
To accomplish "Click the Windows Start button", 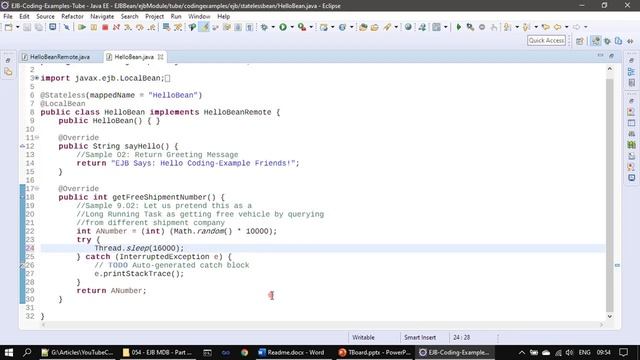I will [x=9, y=352].
